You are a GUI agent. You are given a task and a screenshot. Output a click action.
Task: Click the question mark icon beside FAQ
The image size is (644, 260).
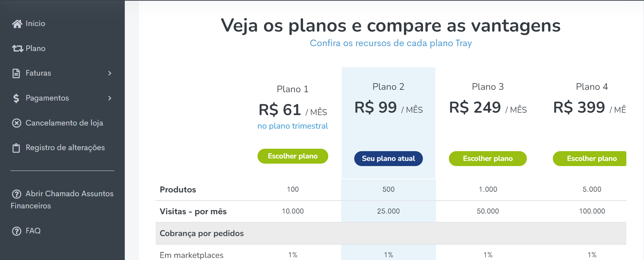(x=17, y=231)
